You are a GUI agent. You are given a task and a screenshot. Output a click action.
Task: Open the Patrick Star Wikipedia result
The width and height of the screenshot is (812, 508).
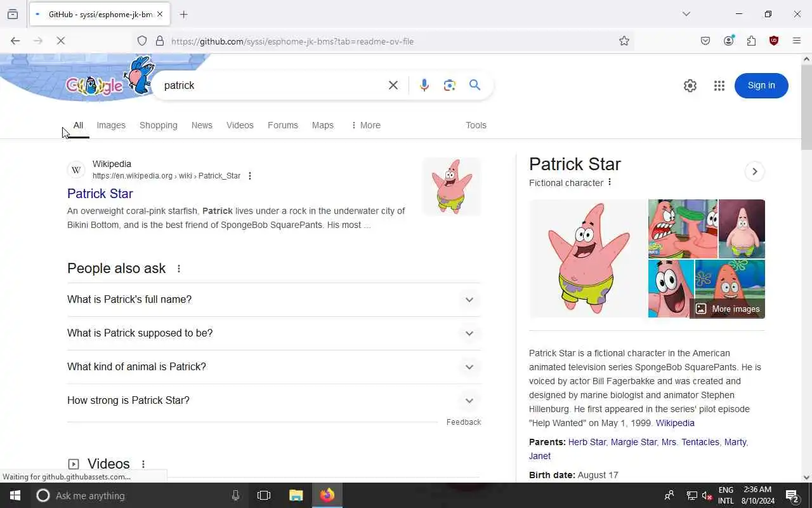[x=100, y=194]
